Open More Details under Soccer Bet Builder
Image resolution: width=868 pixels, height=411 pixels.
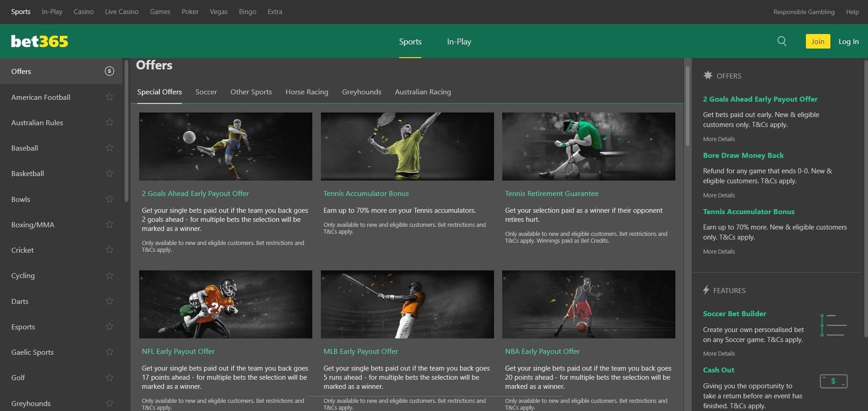coord(719,353)
